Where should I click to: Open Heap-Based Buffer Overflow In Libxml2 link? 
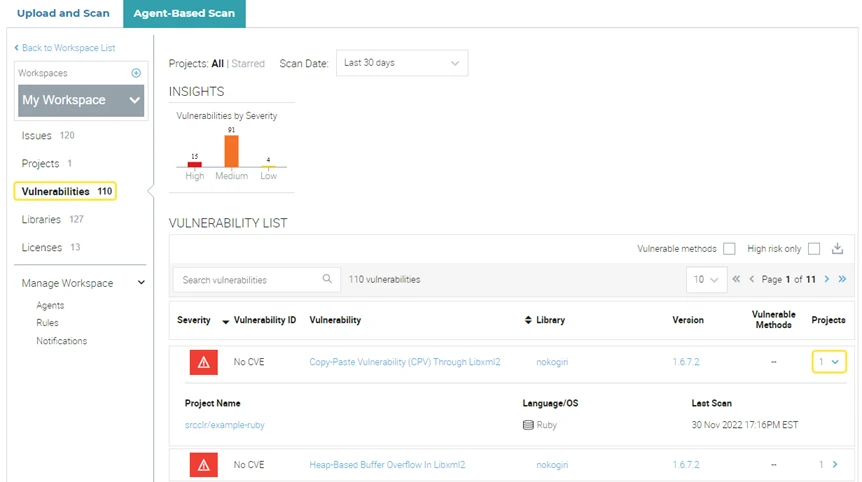coord(387,464)
